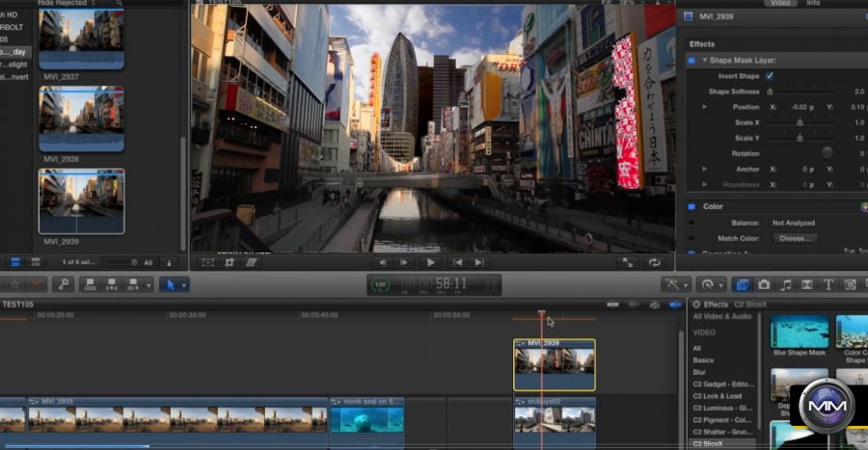Disable the Shape Mask Layer effect

pos(692,60)
